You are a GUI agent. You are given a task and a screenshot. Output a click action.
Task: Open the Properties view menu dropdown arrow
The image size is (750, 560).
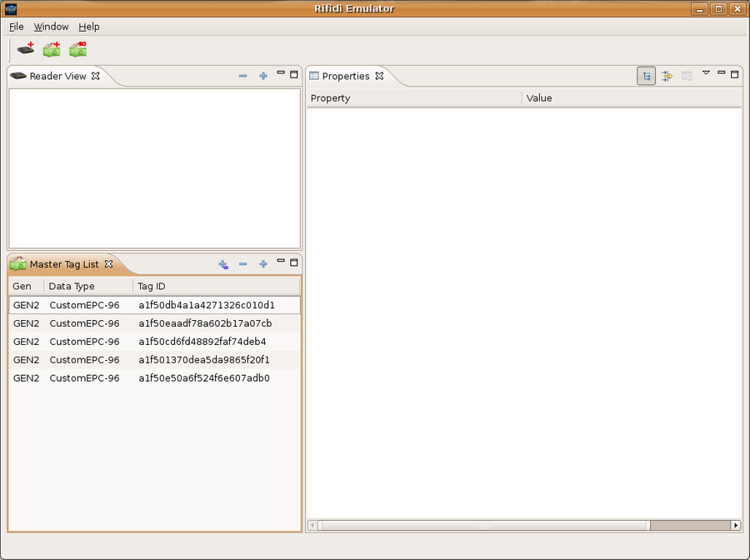(705, 73)
